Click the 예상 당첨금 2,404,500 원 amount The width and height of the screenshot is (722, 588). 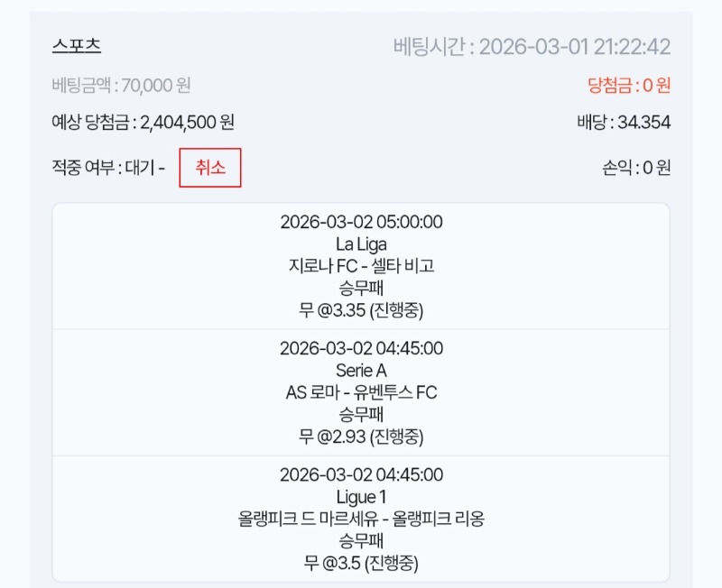[143, 123]
